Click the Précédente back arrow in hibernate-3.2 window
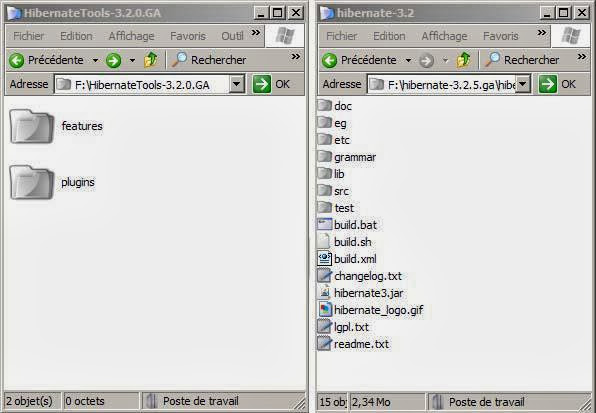 pos(330,60)
